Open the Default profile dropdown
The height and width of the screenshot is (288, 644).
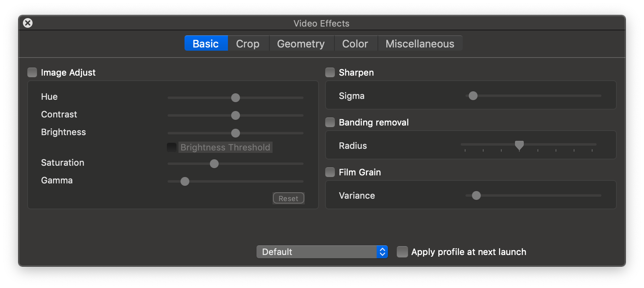click(317, 252)
